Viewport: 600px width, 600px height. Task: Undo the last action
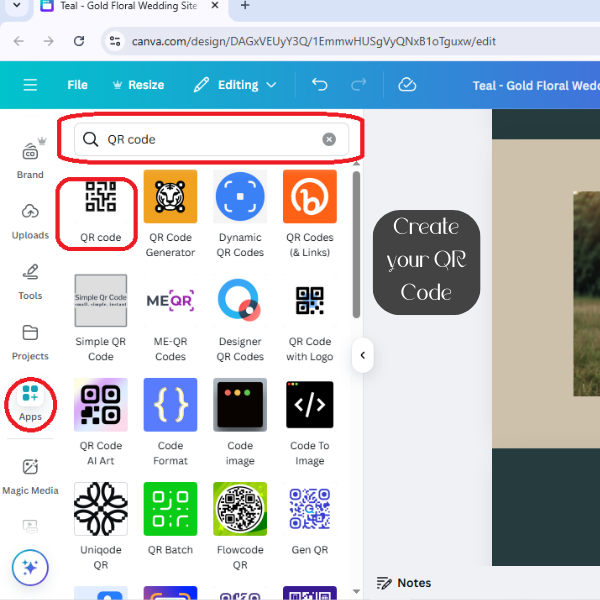[x=320, y=85]
